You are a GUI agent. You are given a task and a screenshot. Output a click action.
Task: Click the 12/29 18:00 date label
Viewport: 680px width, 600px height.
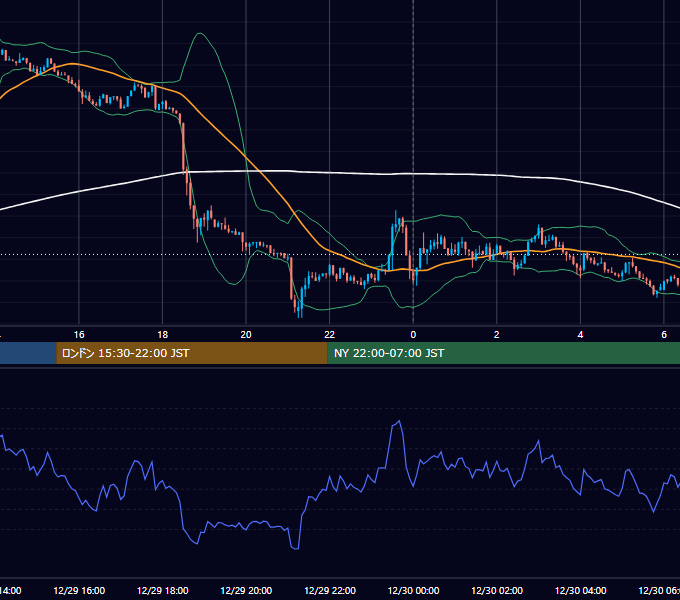(x=163, y=590)
